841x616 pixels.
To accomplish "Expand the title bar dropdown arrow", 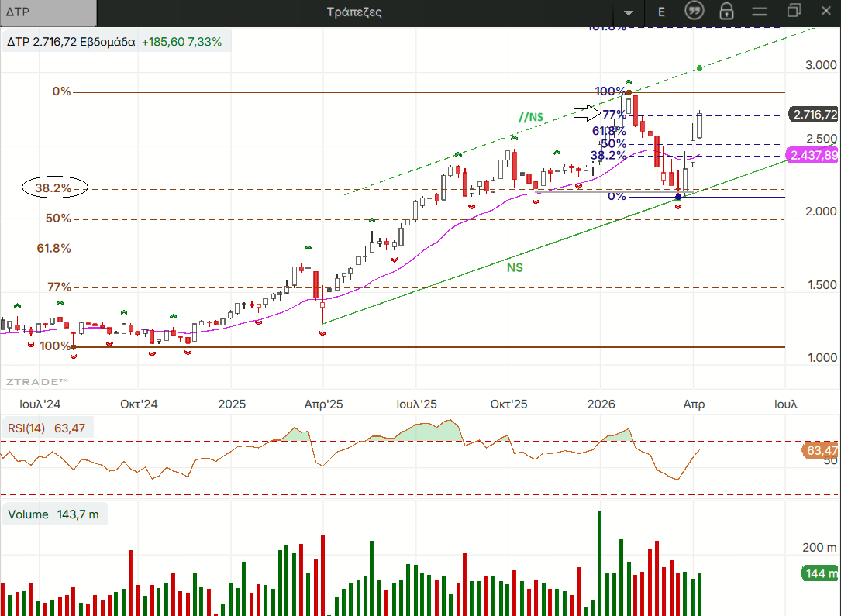I will [x=629, y=13].
